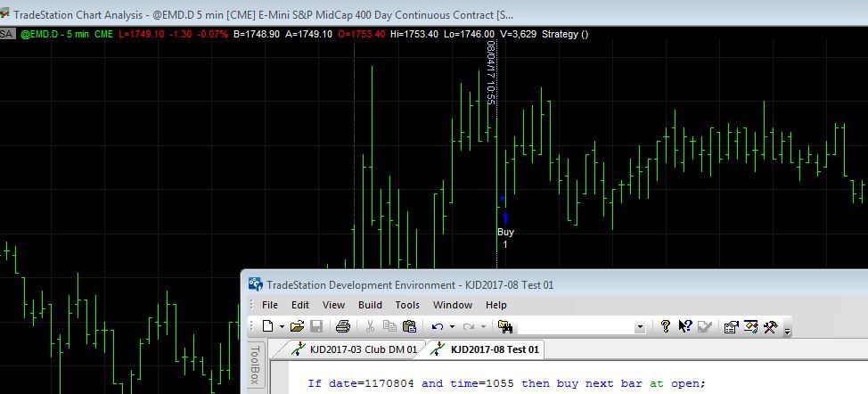The width and height of the screenshot is (868, 394).
Task: Click the Properties icon in the toolbar
Action: point(732,326)
